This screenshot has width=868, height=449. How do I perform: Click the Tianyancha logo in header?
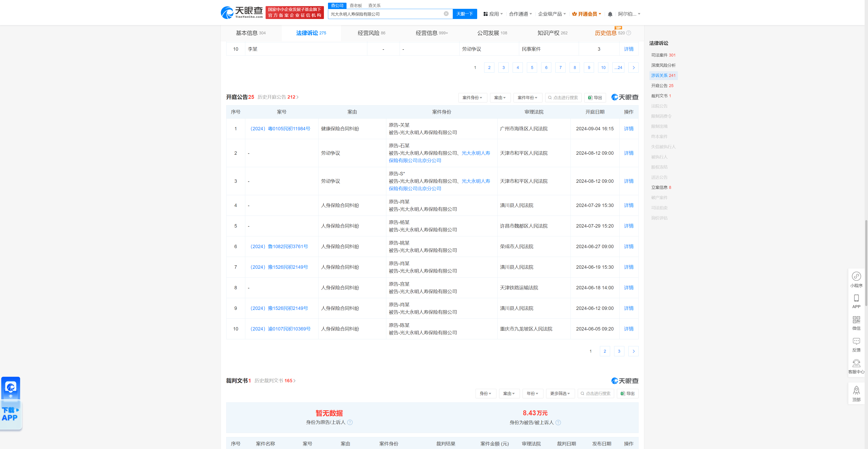tap(242, 12)
